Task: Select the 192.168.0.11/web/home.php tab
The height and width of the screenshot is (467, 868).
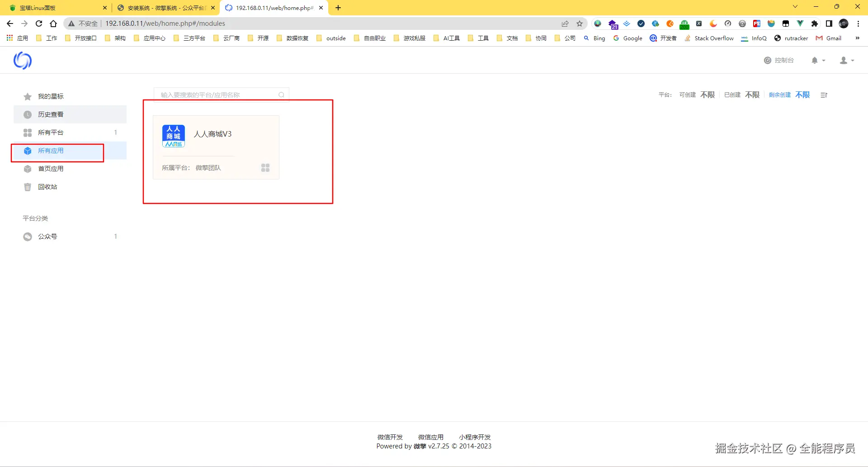Action: coord(274,8)
